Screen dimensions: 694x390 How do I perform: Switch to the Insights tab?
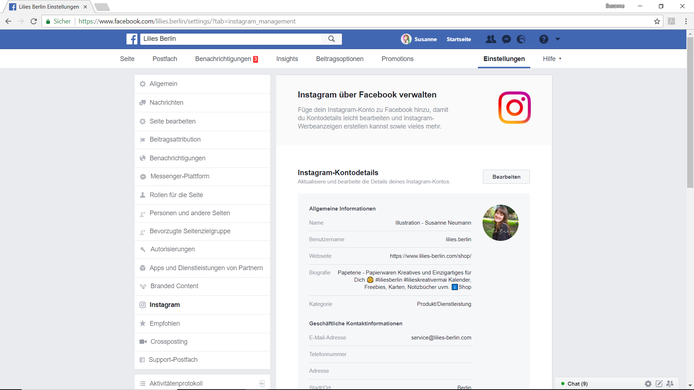[287, 59]
